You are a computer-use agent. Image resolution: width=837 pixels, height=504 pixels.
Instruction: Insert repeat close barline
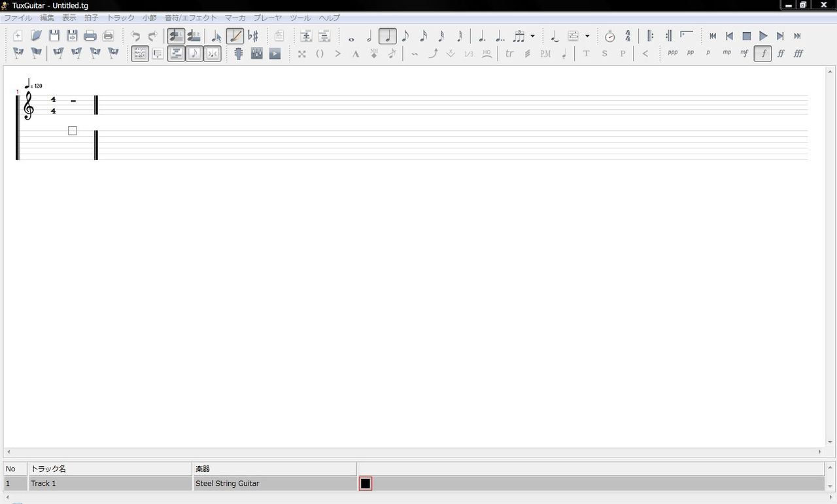[x=668, y=36]
